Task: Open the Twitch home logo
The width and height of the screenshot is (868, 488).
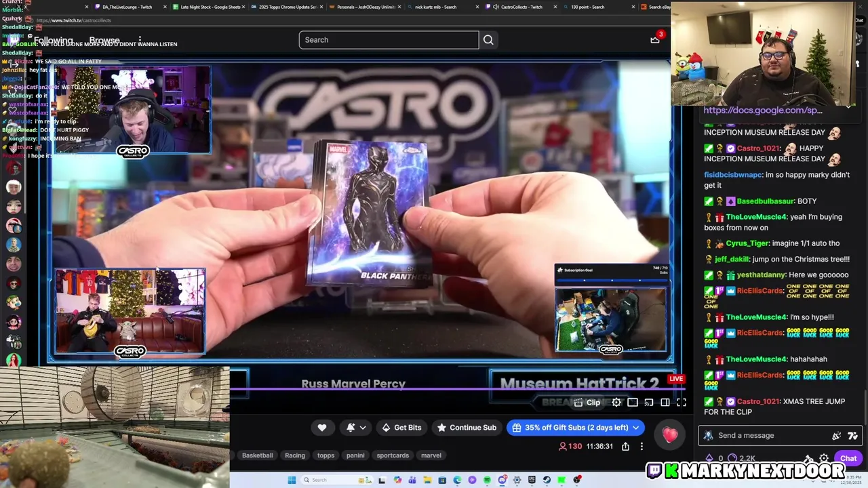Action: (14, 40)
